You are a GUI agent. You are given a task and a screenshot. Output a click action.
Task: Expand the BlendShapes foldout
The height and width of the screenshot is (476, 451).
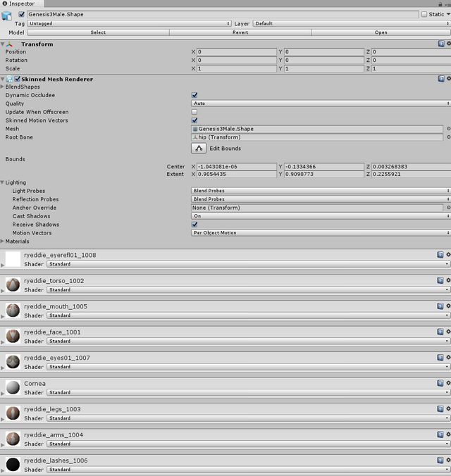[2, 87]
